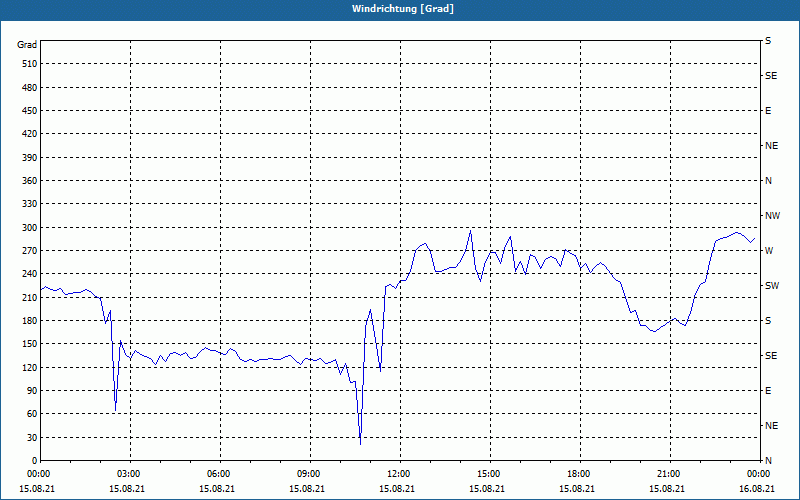Click the W compass label

click(x=769, y=251)
